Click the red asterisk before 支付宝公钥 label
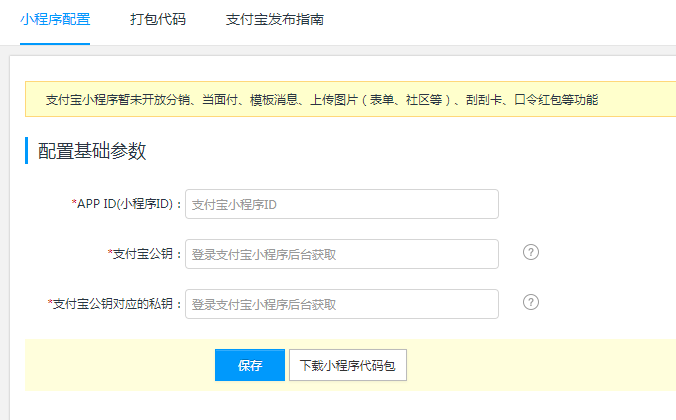Viewport: 676px width, 420px height. tap(109, 254)
